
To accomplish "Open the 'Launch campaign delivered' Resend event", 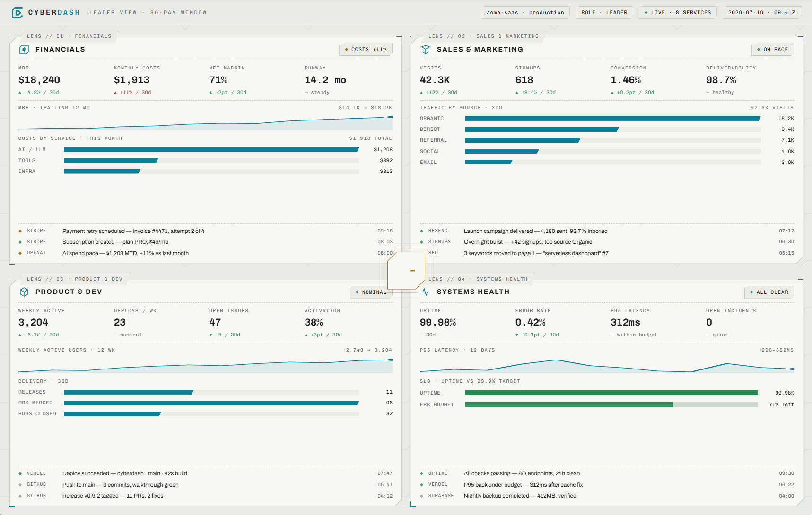I will [x=607, y=231].
